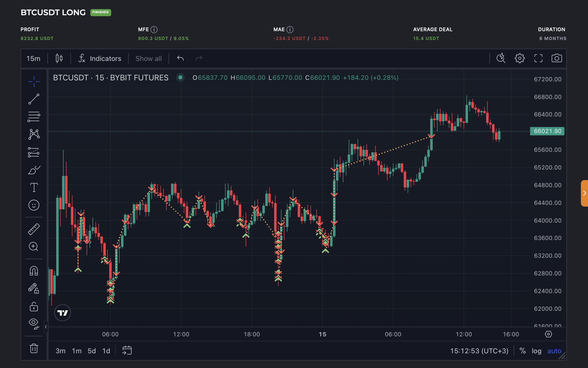Open the emoji icons tool

point(34,205)
